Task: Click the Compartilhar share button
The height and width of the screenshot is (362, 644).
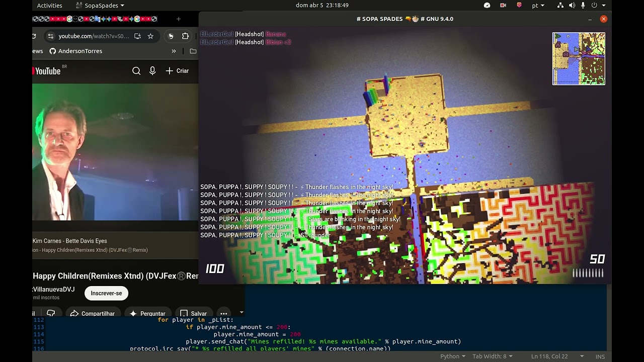Action: pyautogui.click(x=93, y=313)
